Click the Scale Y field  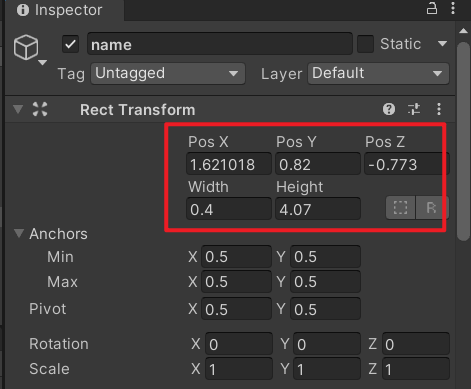tap(327, 369)
